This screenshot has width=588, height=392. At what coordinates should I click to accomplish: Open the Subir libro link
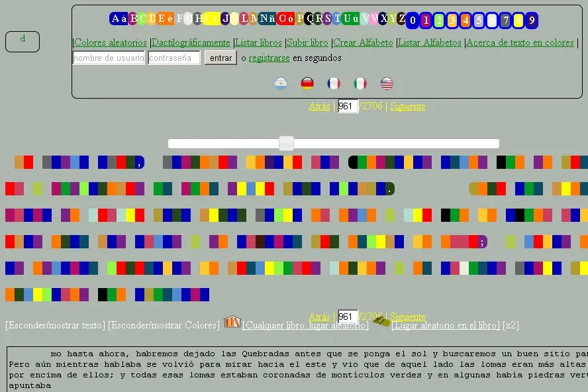coord(307,42)
